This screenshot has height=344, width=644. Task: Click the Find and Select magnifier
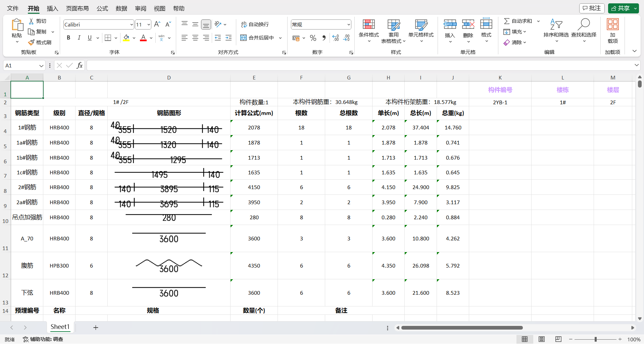pyautogui.click(x=584, y=25)
